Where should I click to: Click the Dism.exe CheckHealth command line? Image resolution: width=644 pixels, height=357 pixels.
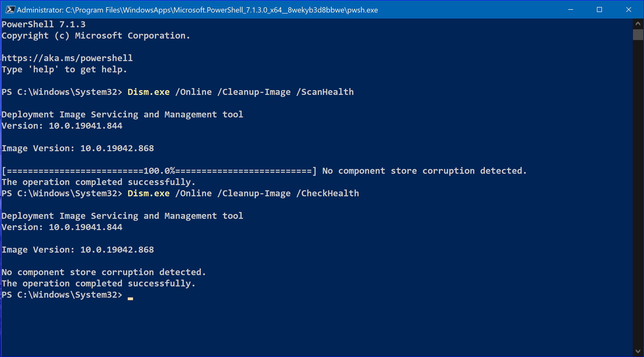243,193
